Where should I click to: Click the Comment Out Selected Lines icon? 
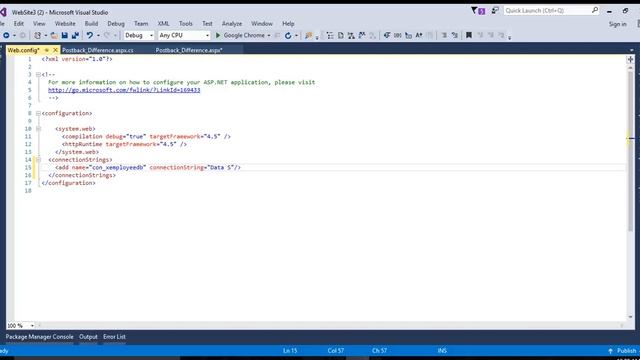click(x=444, y=36)
